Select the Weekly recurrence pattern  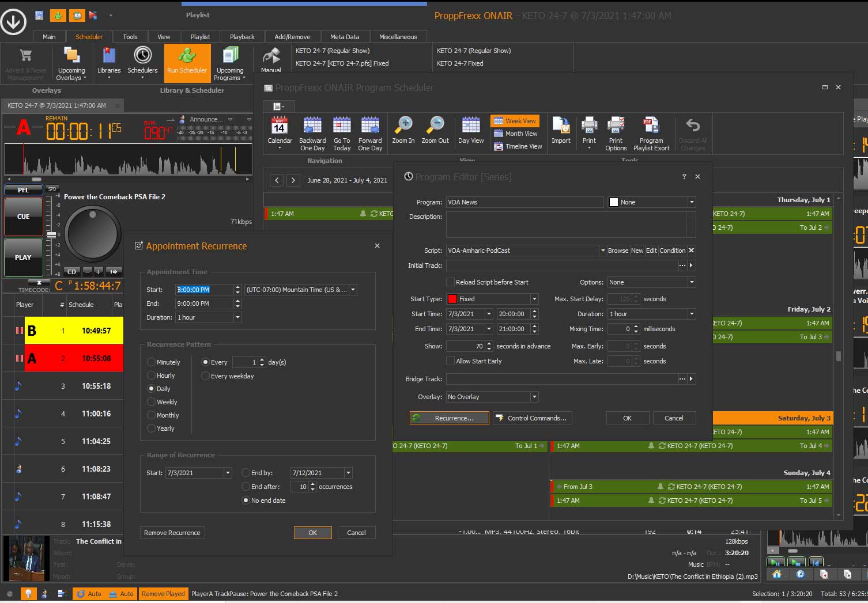(x=152, y=402)
